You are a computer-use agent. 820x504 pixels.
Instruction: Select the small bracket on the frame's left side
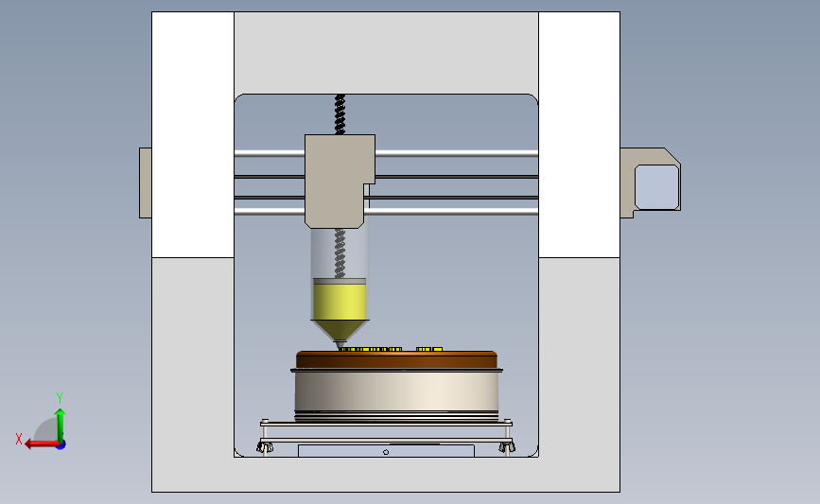146,182
